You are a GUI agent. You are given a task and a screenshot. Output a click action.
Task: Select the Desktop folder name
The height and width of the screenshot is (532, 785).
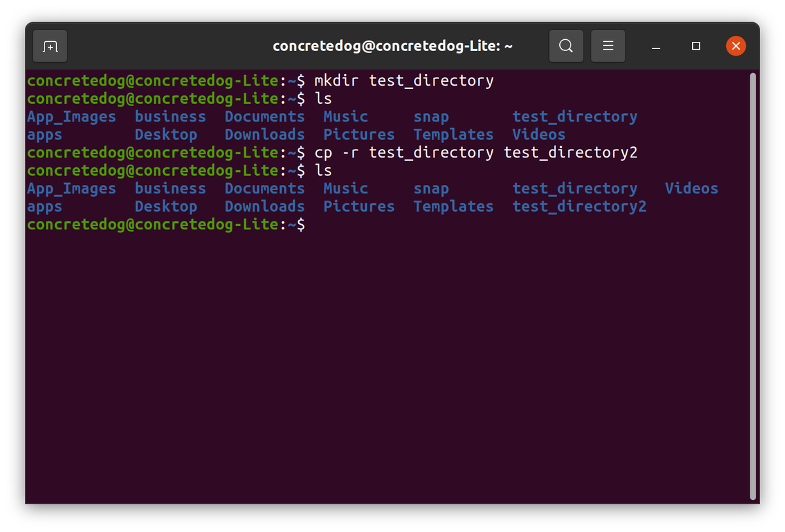point(166,134)
